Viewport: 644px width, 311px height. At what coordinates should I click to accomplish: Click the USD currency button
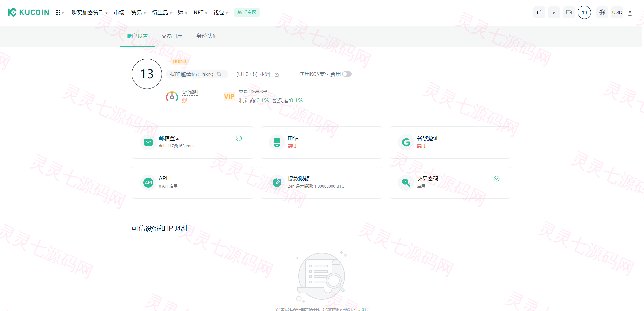(617, 12)
